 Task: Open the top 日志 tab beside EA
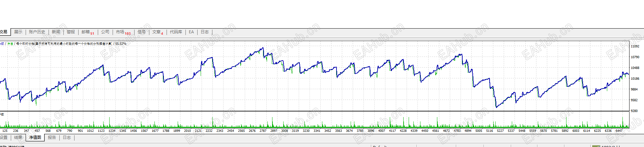(x=205, y=32)
